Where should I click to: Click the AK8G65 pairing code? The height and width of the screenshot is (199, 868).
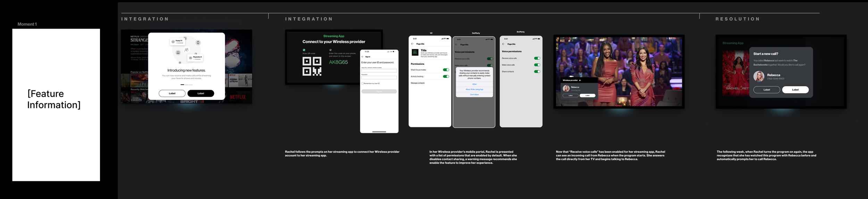(x=338, y=62)
